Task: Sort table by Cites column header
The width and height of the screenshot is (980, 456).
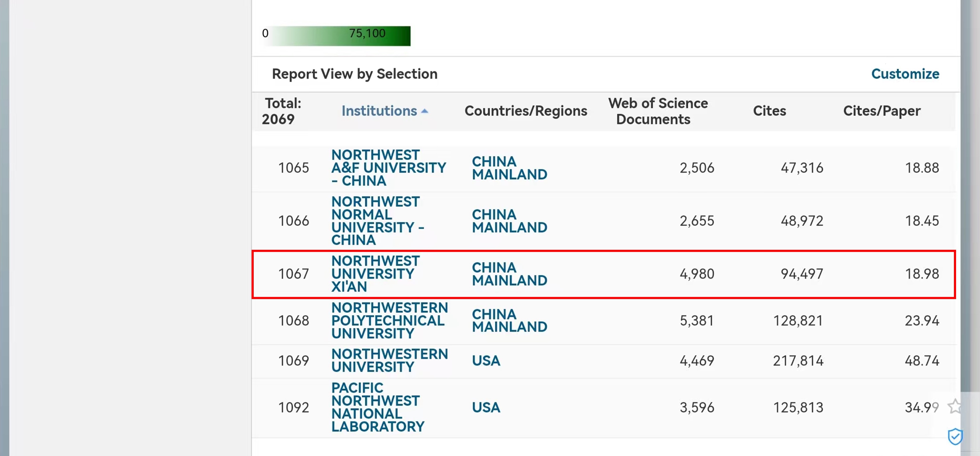Action: tap(769, 111)
